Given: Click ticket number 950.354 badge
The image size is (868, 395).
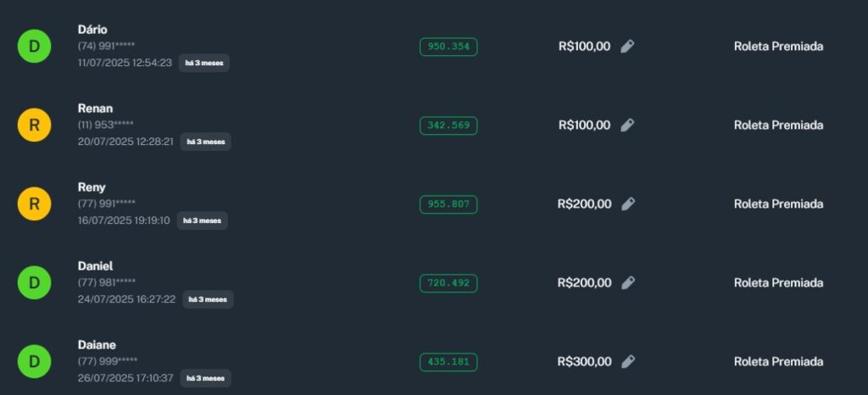Looking at the screenshot, I should pyautogui.click(x=448, y=47).
